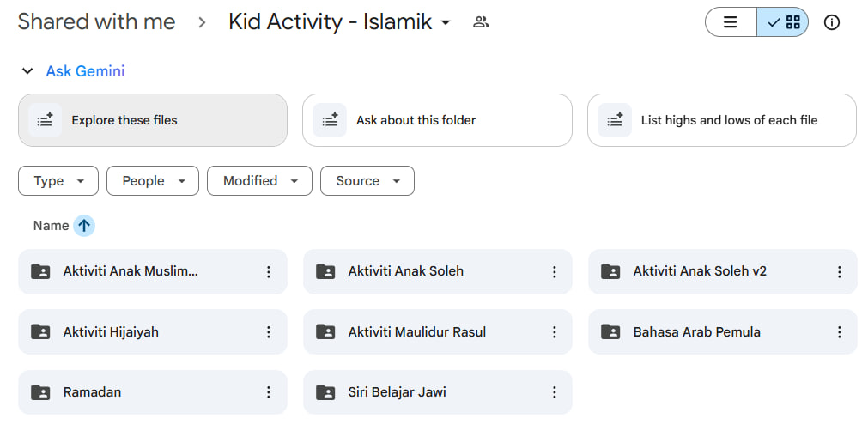
Task: Collapse the Ask Gemini section
Action: 27,71
